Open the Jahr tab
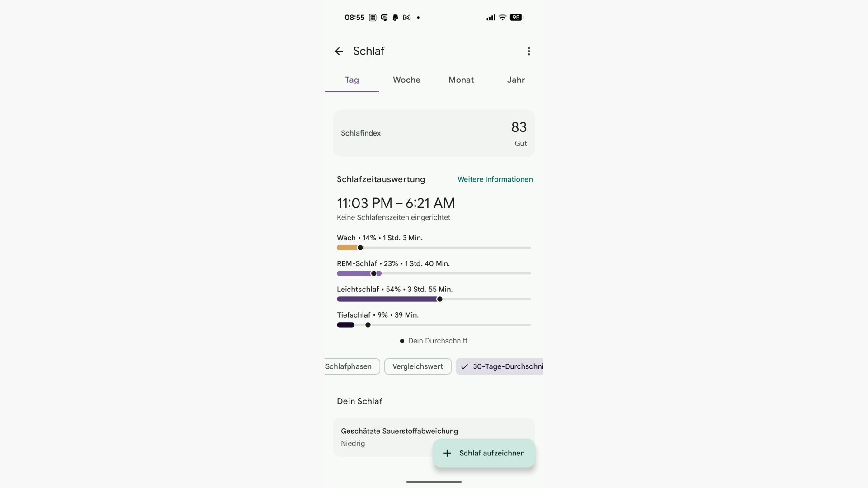Screen dimensions: 868x488 516,80
